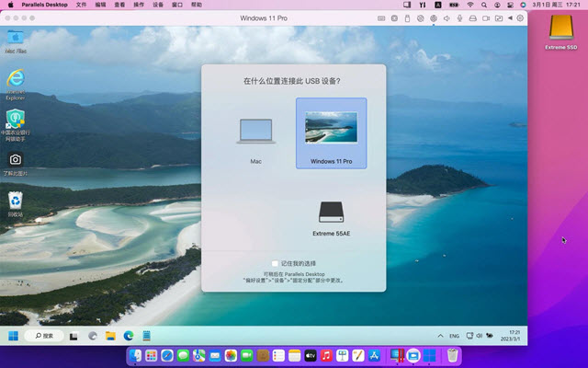Open File Explorer in Windows taskbar

(x=110, y=336)
